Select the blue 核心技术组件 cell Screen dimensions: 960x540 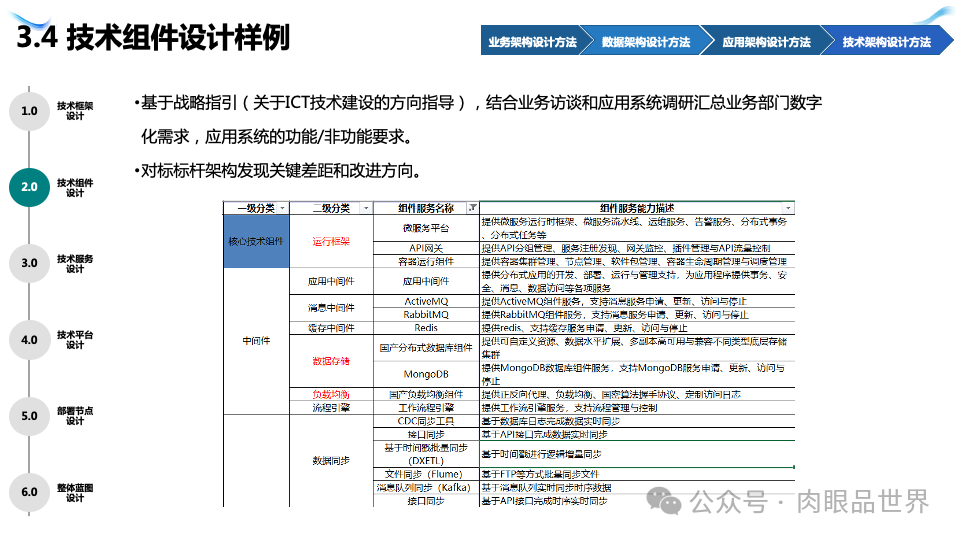click(256, 241)
